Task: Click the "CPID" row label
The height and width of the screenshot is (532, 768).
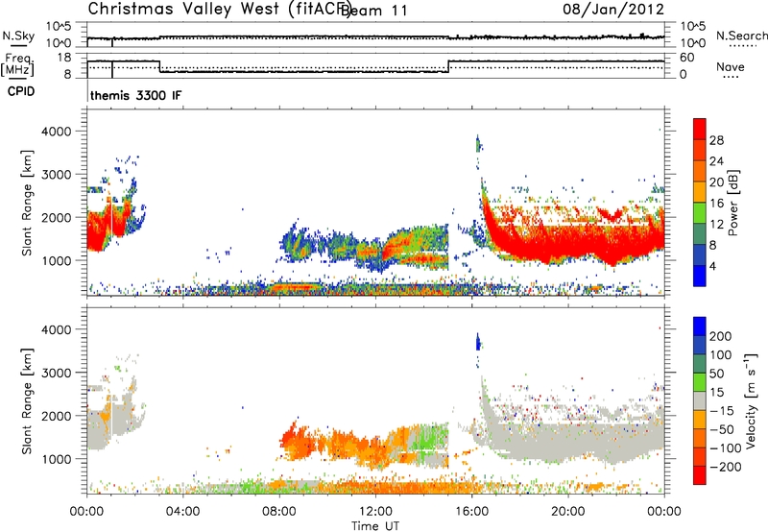Action: click(21, 91)
